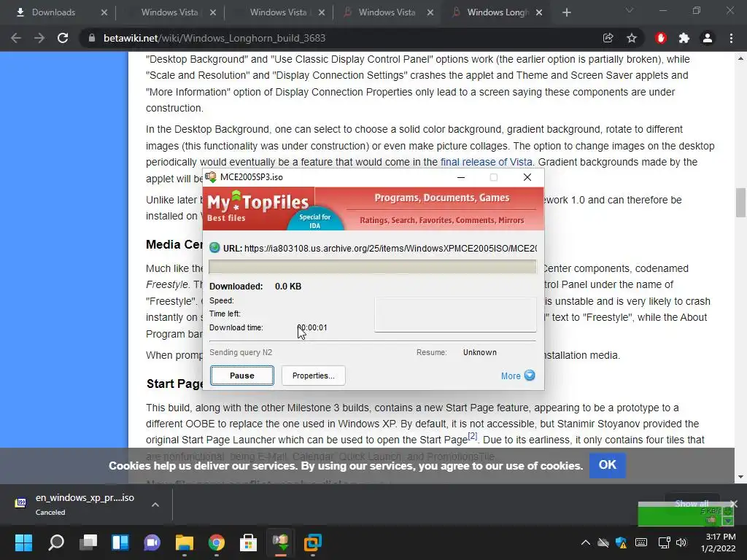Open the download Properties dialog
The width and height of the screenshot is (747, 560).
click(313, 376)
